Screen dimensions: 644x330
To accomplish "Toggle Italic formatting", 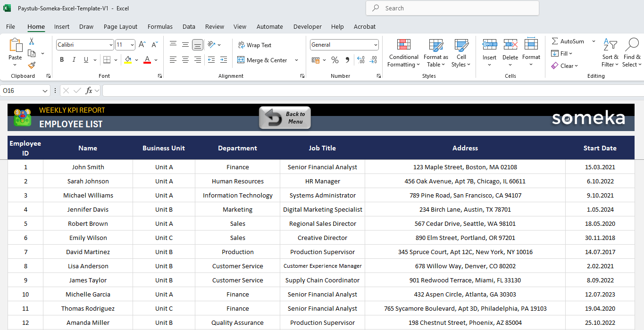I will (74, 60).
